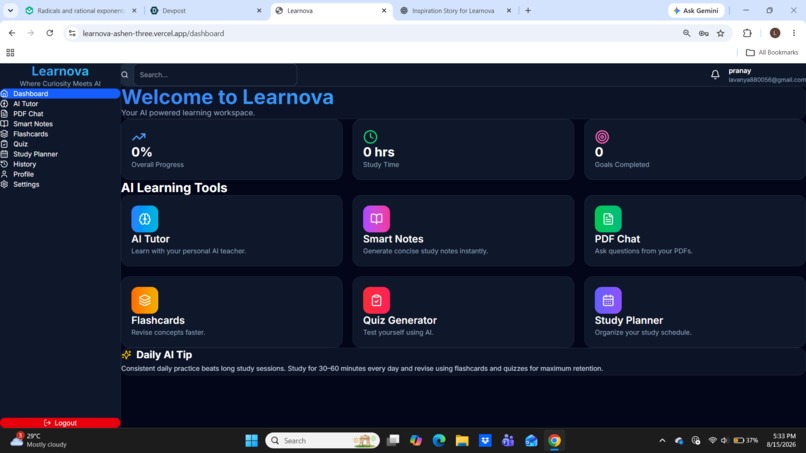Open Flashcards from the sidebar
Screen dimensions: 806x453
60,134
